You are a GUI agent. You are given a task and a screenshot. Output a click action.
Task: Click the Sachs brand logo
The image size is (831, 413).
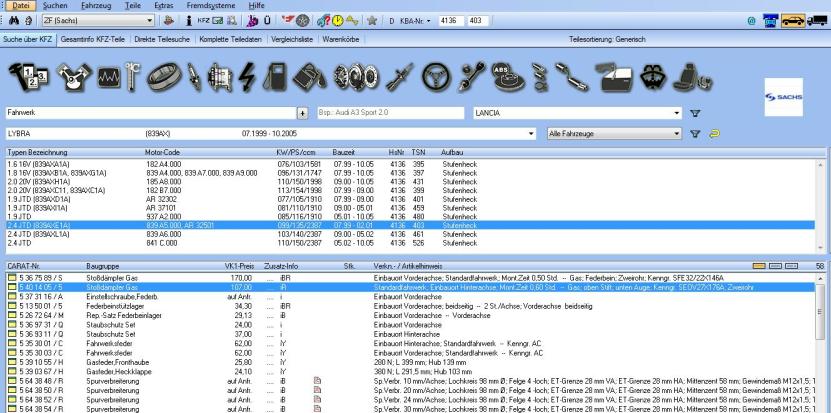click(783, 97)
